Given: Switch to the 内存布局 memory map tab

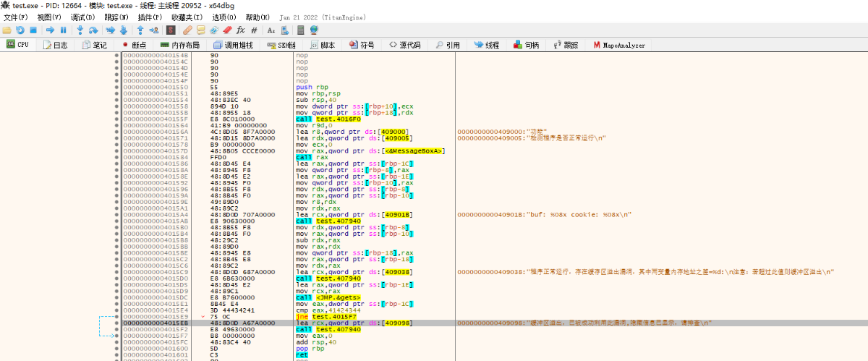Looking at the screenshot, I should pos(179,45).
